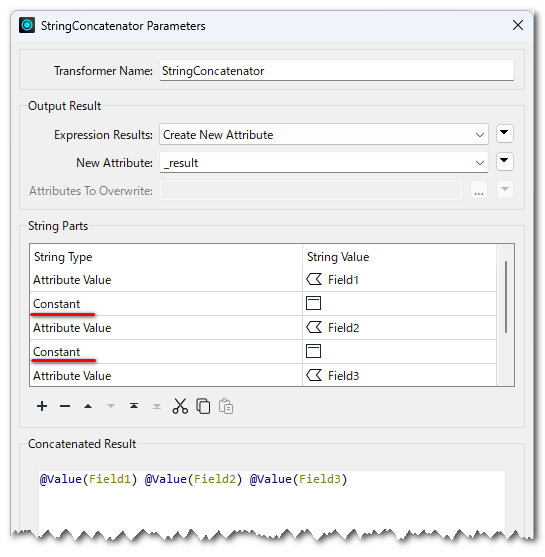Image resolution: width=545 pixels, height=557 pixels.
Task: Open the New Attribute arrow menu button
Action: pyautogui.click(x=504, y=162)
